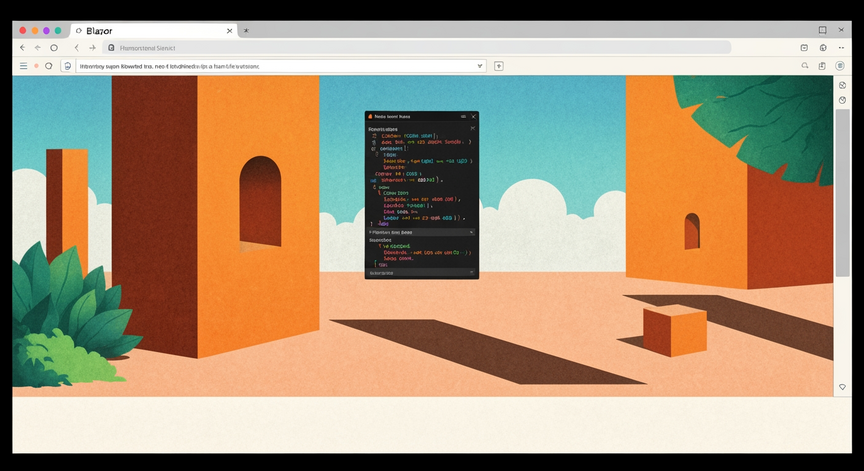Click the clipboard icon next to the search magnifier
864x471 pixels.
[822, 66]
